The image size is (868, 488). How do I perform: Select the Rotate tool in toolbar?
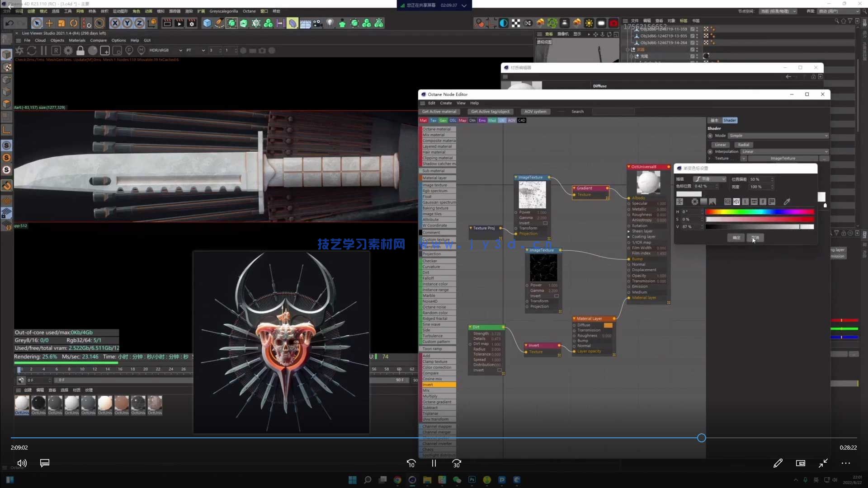point(74,23)
